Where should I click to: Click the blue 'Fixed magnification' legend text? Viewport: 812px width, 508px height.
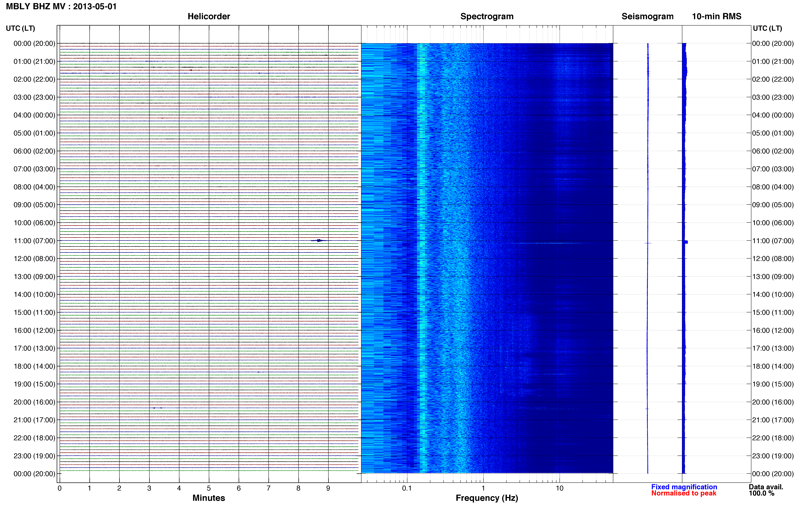click(684, 487)
